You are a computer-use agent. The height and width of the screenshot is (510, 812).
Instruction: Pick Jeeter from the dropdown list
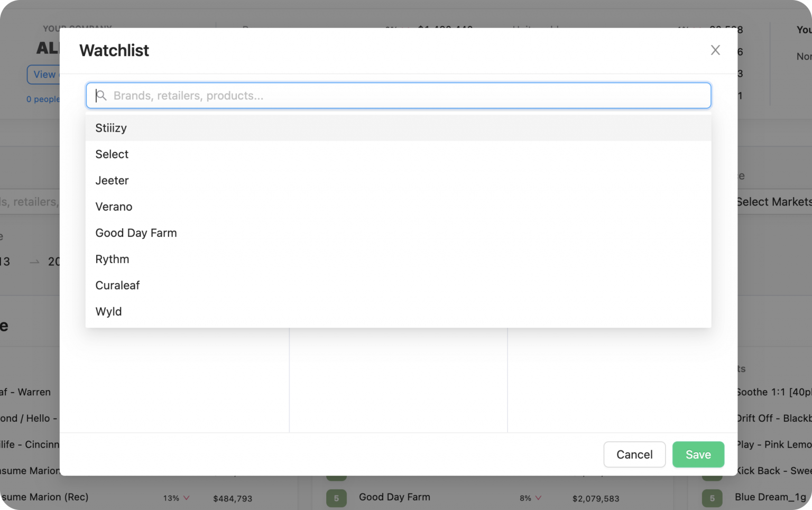pyautogui.click(x=398, y=180)
